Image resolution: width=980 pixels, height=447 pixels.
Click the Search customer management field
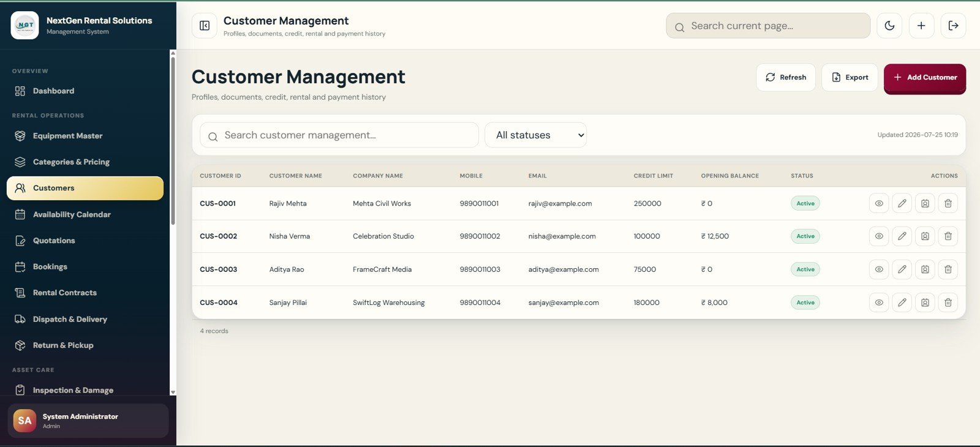[x=339, y=135]
